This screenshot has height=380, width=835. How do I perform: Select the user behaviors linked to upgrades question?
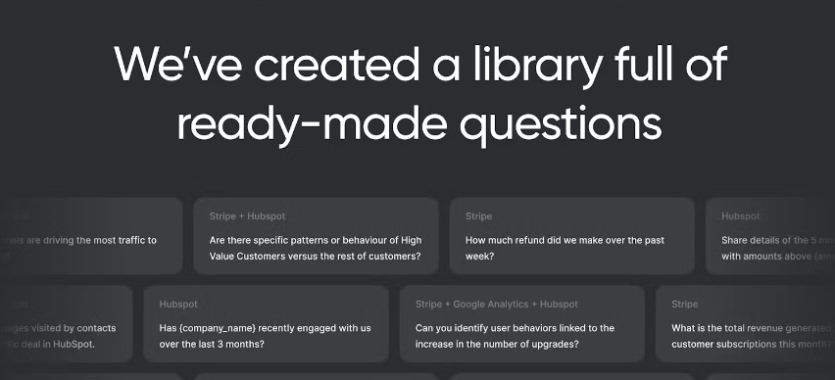click(522, 324)
